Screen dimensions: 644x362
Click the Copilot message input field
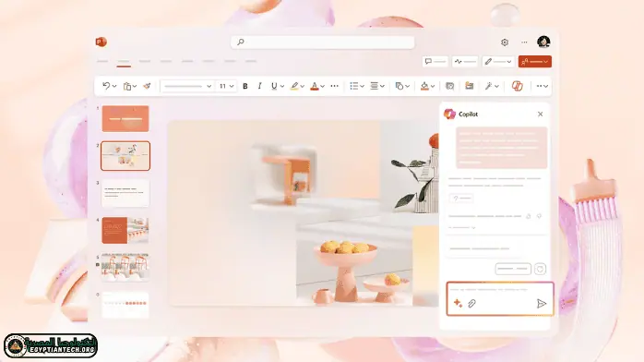[500, 298]
